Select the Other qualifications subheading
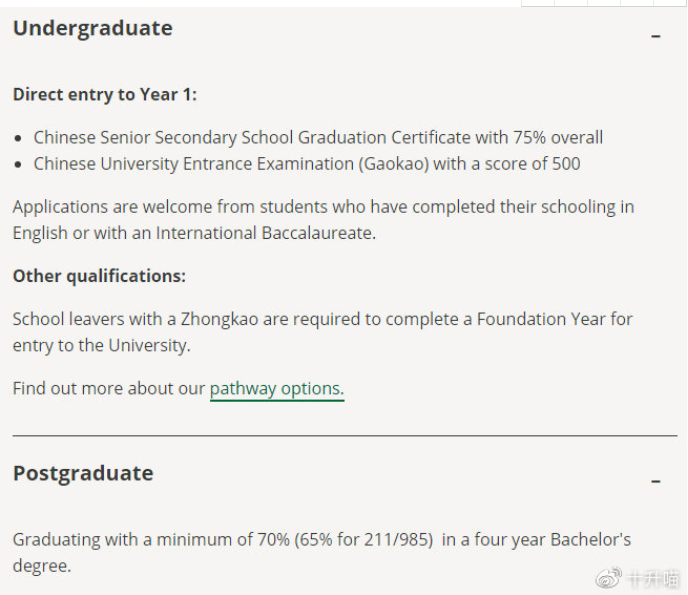Image resolution: width=688 pixels, height=595 pixels. coord(99,276)
